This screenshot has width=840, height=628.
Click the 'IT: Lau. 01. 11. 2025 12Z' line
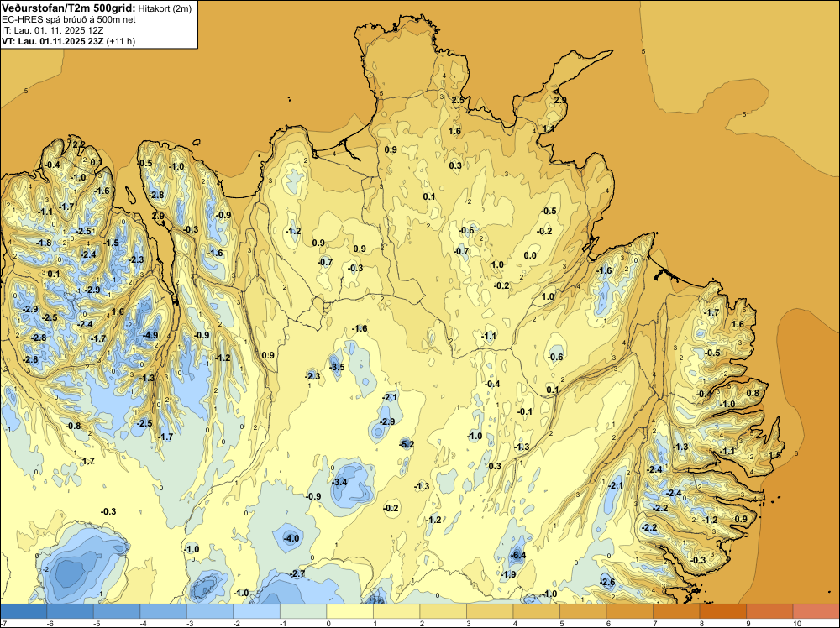[x=52, y=30]
